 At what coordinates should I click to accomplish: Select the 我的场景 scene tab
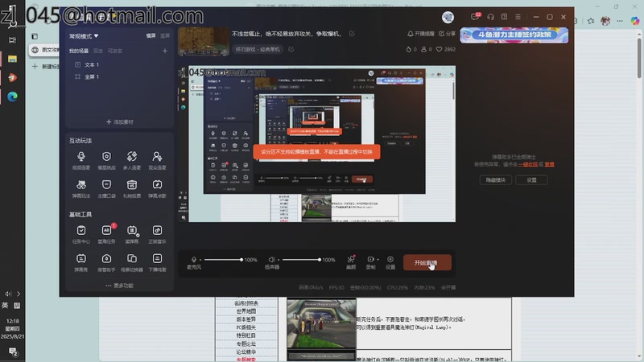coord(78,51)
